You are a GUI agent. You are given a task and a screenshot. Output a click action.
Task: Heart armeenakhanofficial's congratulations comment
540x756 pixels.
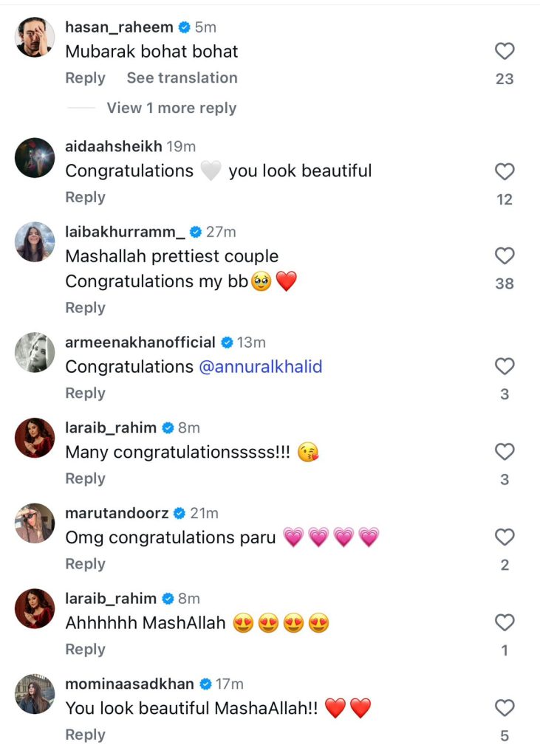pos(504,366)
